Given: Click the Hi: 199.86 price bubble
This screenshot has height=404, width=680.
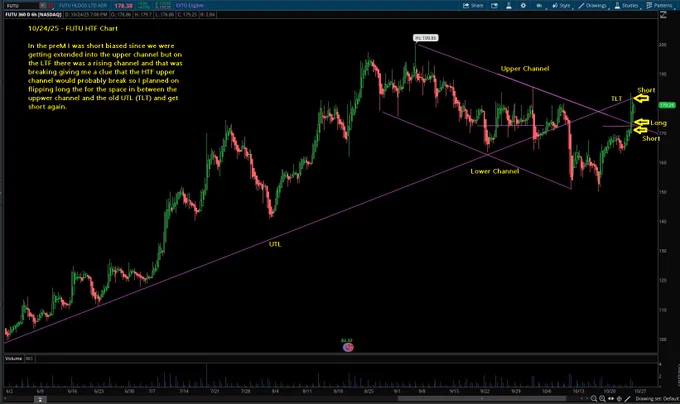Looking at the screenshot, I should click(425, 38).
